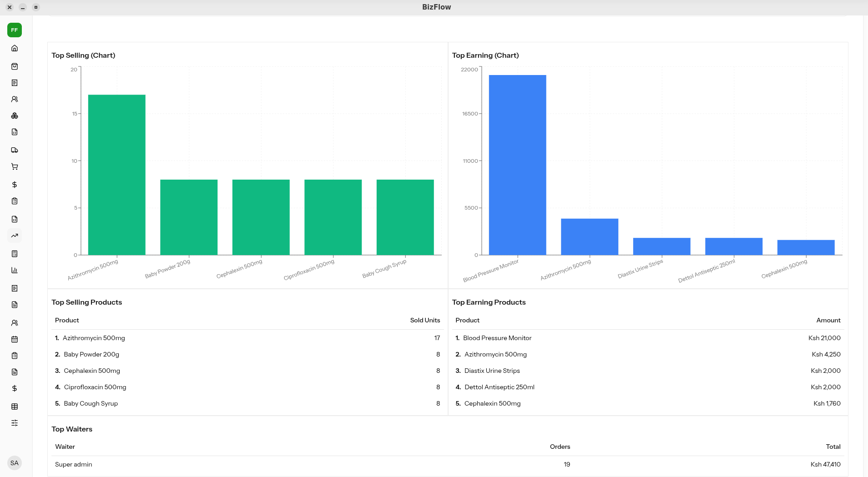Click the FF workspace avatar

15,30
